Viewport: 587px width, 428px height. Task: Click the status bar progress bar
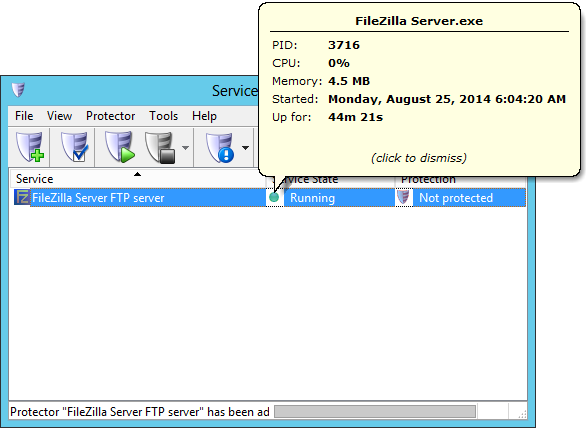pos(375,411)
